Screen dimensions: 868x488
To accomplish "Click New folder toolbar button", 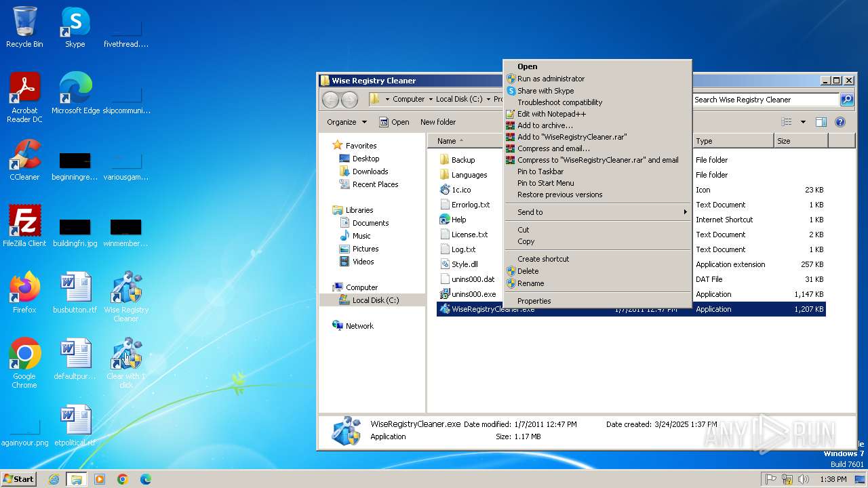I will pos(438,122).
